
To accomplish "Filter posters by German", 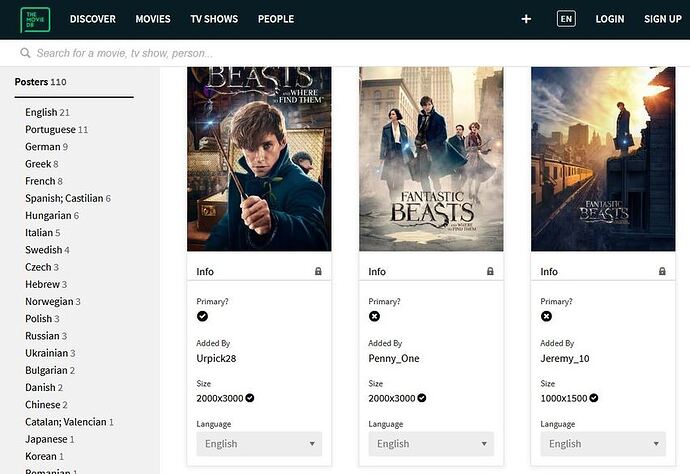I will pos(46,147).
